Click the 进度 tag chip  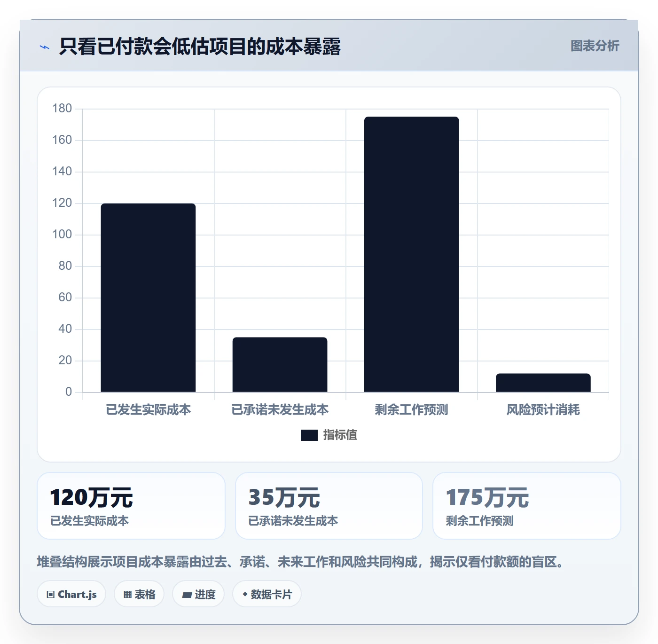(x=198, y=594)
